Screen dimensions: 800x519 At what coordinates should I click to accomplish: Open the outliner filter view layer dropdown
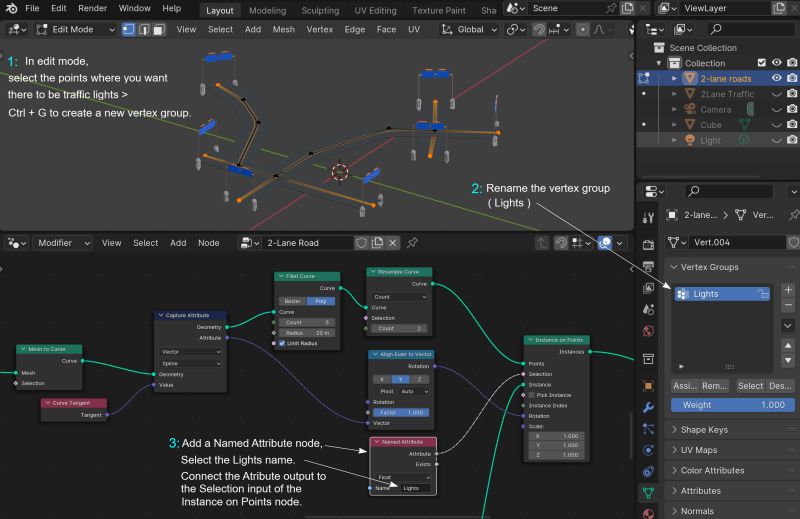coord(683,30)
